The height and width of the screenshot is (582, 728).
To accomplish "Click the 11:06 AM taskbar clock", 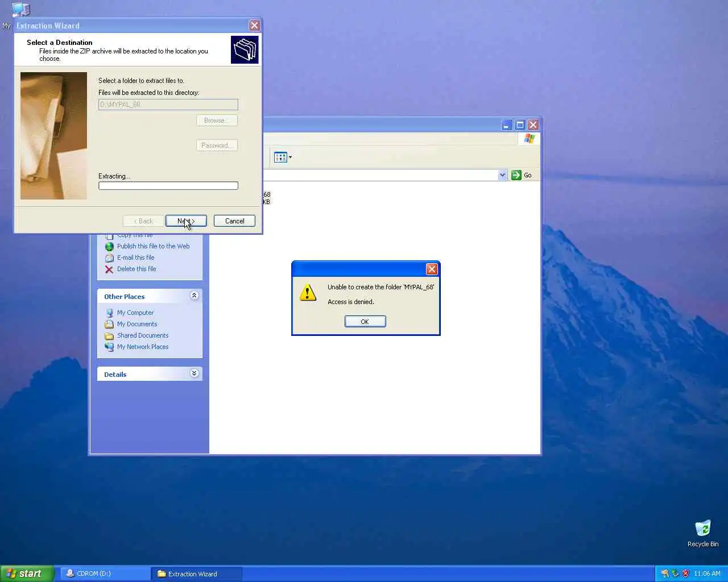I will (x=707, y=573).
